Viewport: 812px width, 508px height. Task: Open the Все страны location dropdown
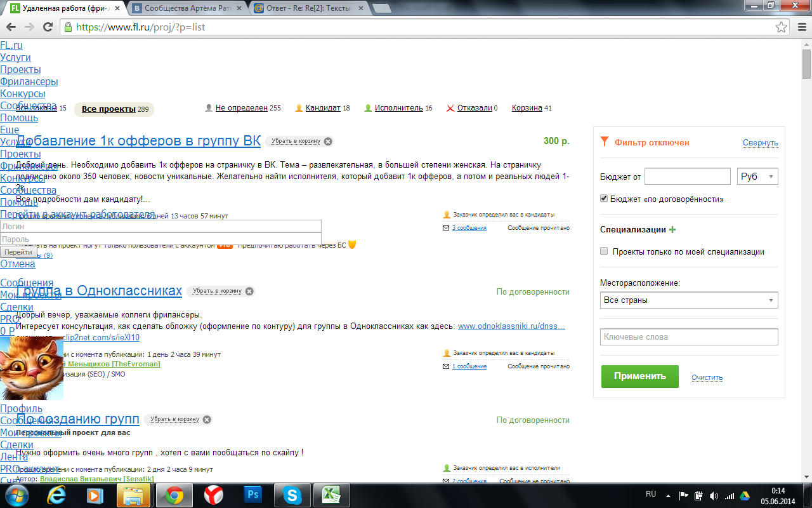pyautogui.click(x=689, y=300)
